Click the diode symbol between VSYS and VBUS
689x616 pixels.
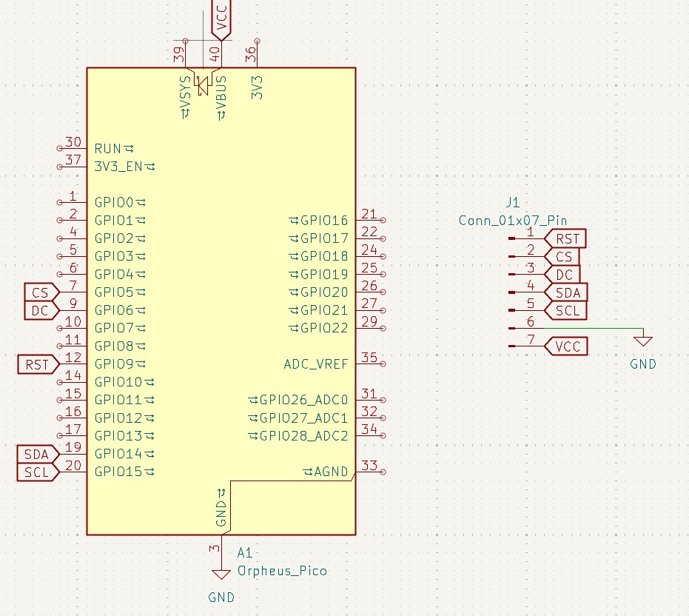[x=201, y=87]
